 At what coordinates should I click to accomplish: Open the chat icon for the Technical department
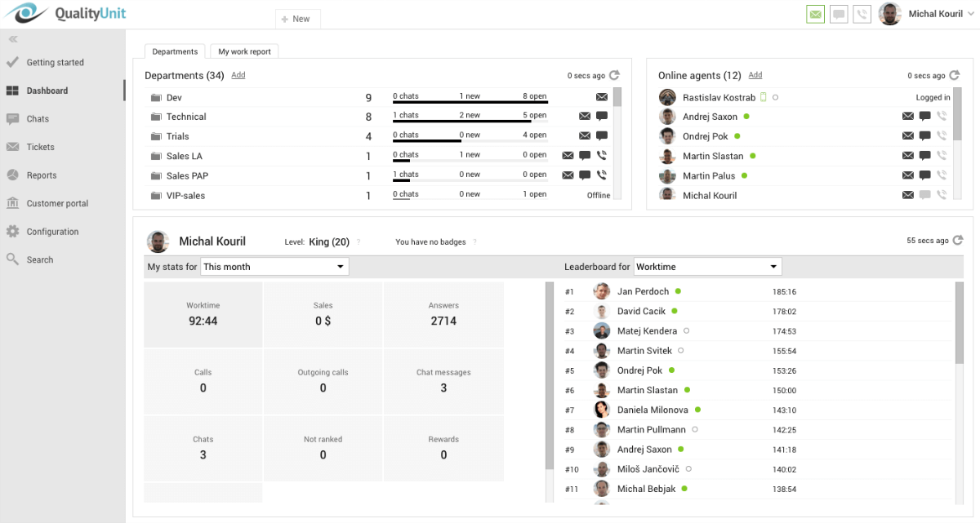point(602,115)
